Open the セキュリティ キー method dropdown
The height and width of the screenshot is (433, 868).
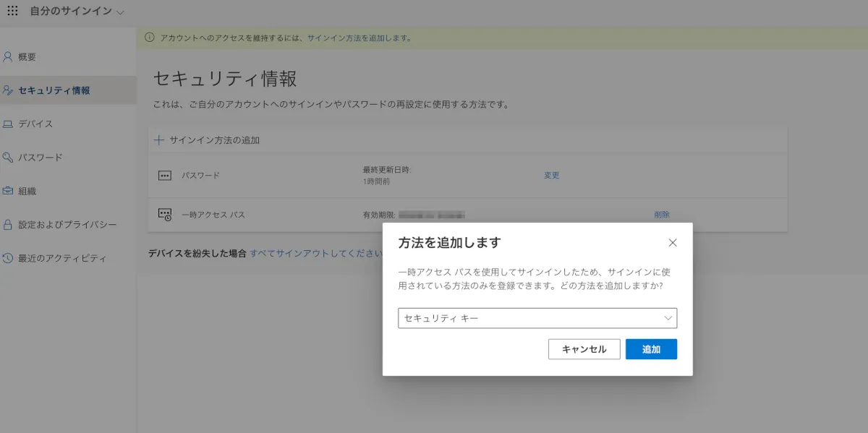pos(537,318)
